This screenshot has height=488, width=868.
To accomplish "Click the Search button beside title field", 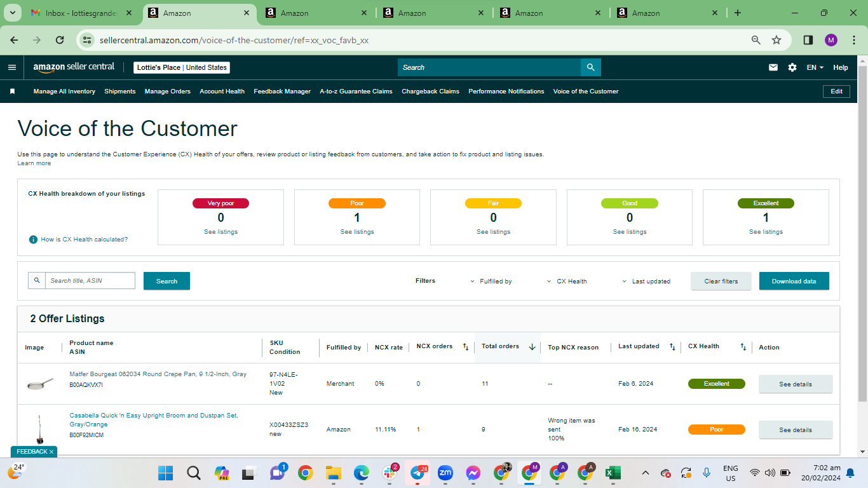I will point(167,281).
